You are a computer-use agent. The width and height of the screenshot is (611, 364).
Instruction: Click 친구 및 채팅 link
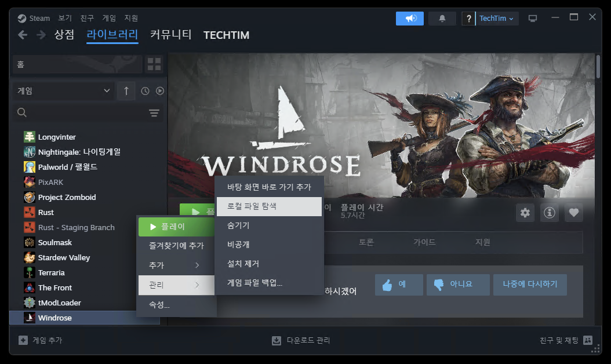[559, 340]
